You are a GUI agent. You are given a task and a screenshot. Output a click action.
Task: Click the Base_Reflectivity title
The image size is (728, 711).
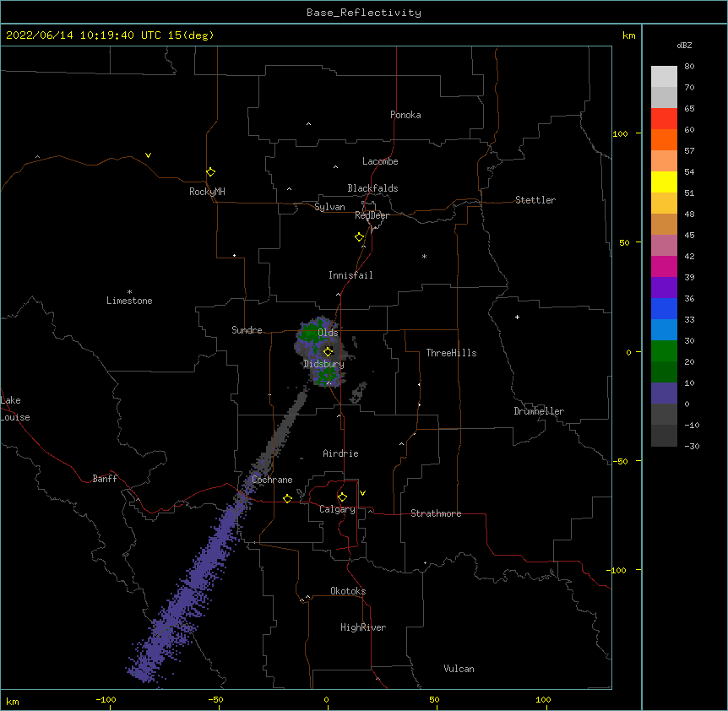[364, 13]
